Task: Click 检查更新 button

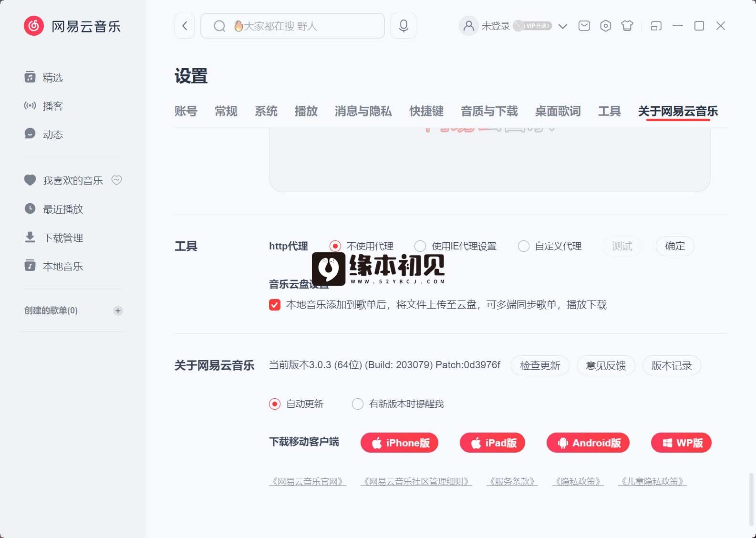Action: click(x=540, y=365)
